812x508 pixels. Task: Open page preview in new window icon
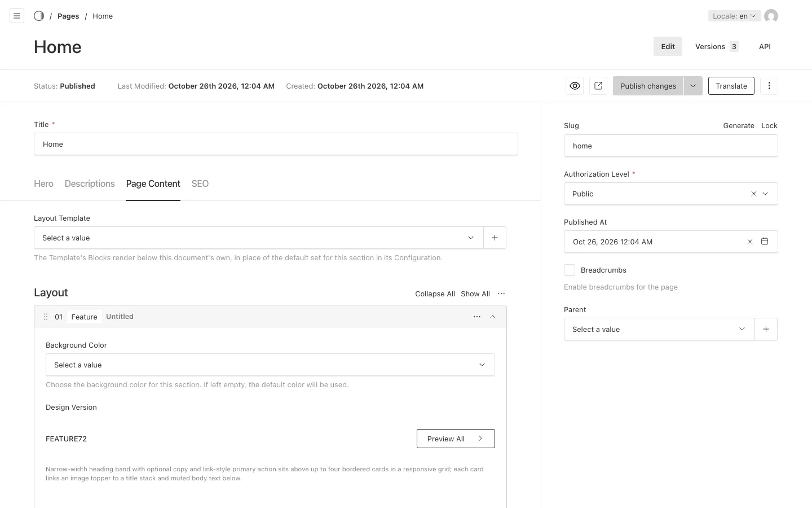click(598, 86)
